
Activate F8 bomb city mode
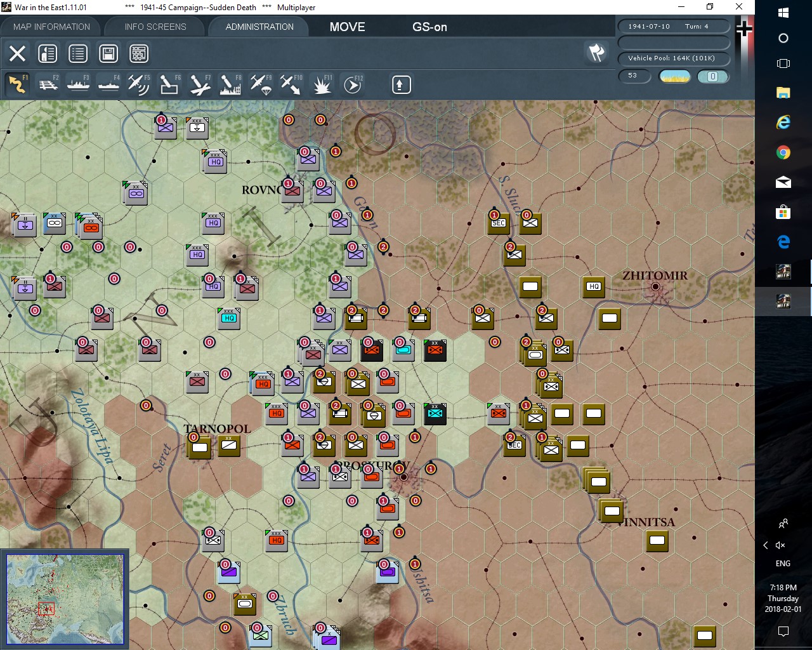point(230,84)
